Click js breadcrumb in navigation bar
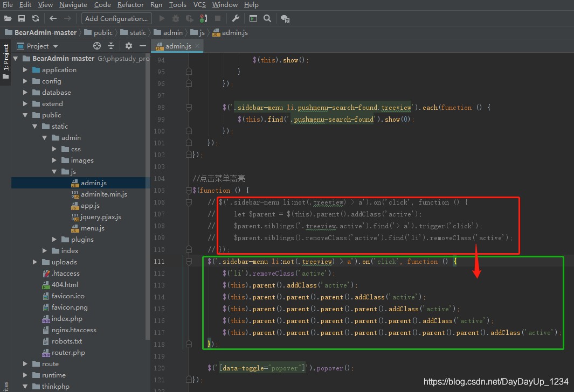Viewport: 574px width, 392px height. click(x=202, y=32)
